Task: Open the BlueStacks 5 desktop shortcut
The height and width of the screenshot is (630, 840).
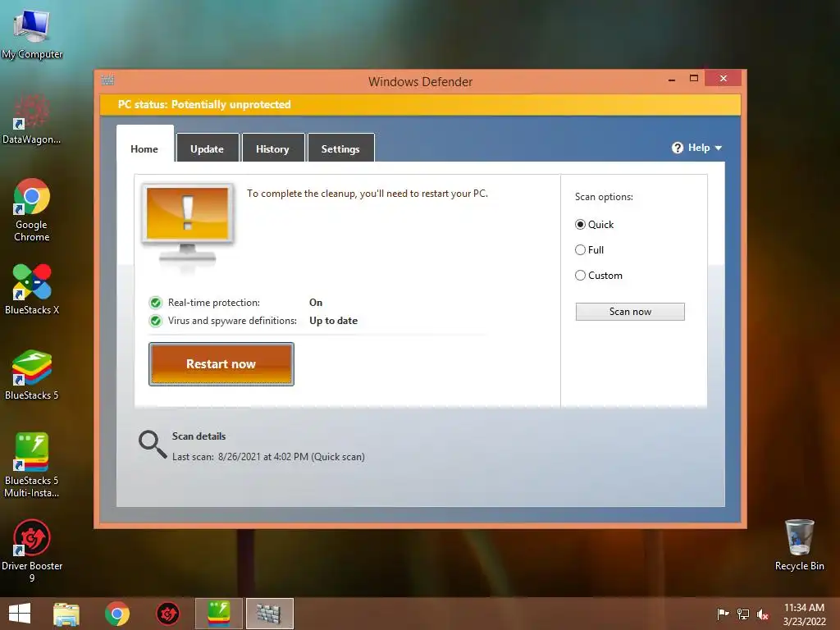Action: pyautogui.click(x=32, y=375)
